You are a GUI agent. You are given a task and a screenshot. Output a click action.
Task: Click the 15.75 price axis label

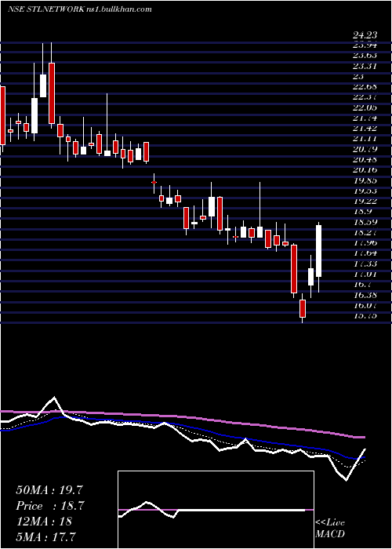tap(365, 316)
